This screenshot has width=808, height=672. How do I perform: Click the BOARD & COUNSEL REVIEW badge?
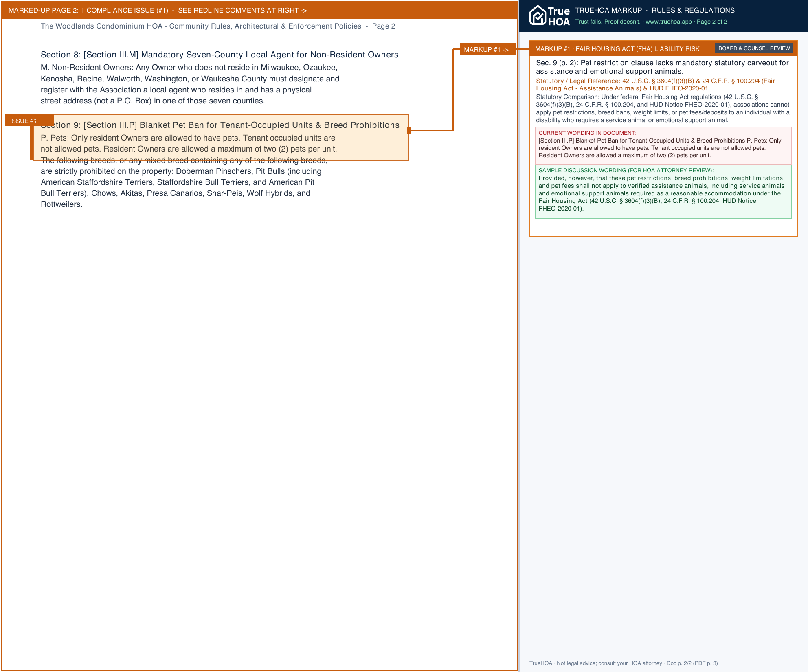754,48
